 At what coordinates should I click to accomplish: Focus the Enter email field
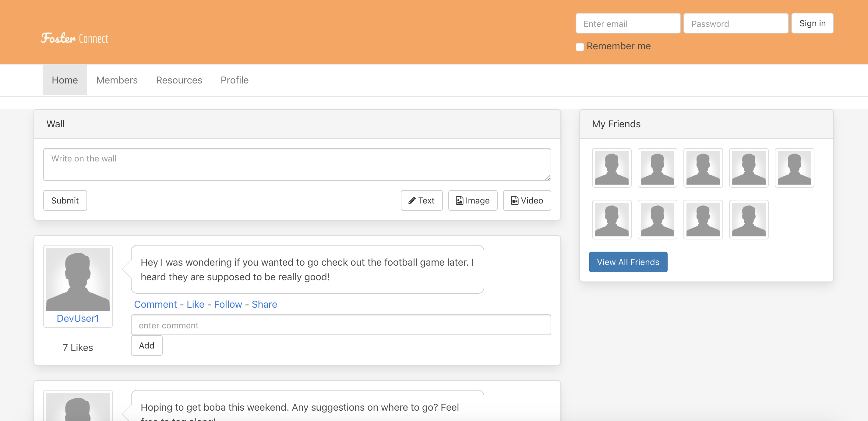click(628, 23)
